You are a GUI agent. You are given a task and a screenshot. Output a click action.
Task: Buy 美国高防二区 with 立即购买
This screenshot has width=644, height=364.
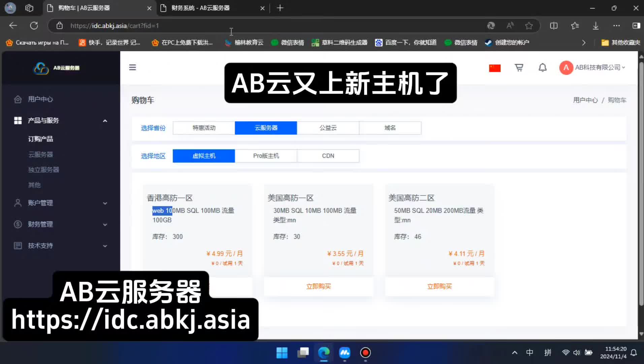[439, 286]
